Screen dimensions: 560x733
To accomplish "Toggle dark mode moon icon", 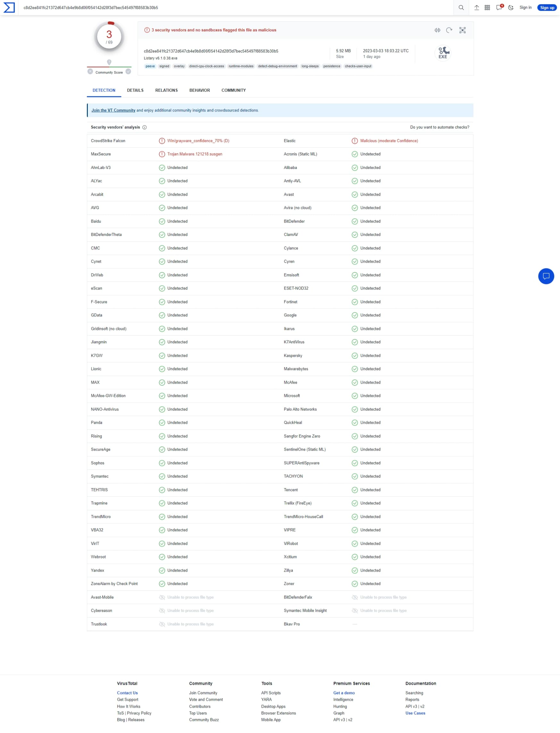I will coord(510,8).
